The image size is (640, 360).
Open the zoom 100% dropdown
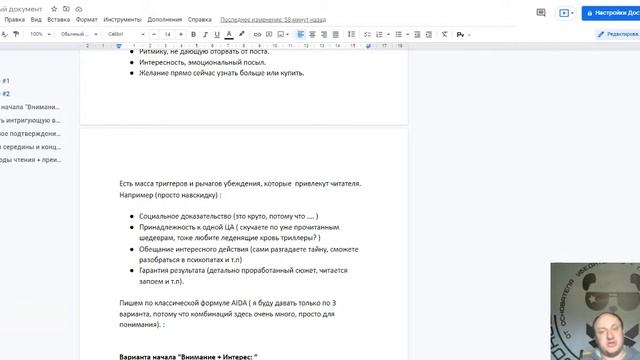click(x=40, y=34)
